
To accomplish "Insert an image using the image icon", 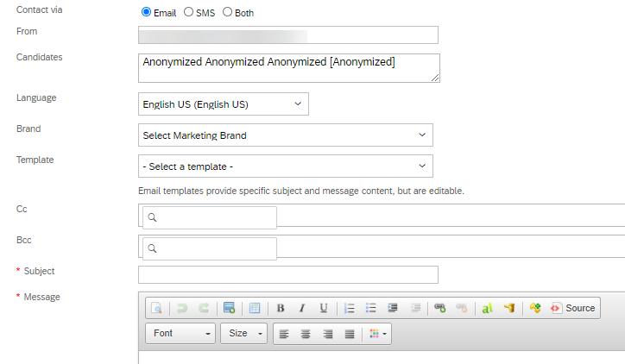I will coord(229,308).
